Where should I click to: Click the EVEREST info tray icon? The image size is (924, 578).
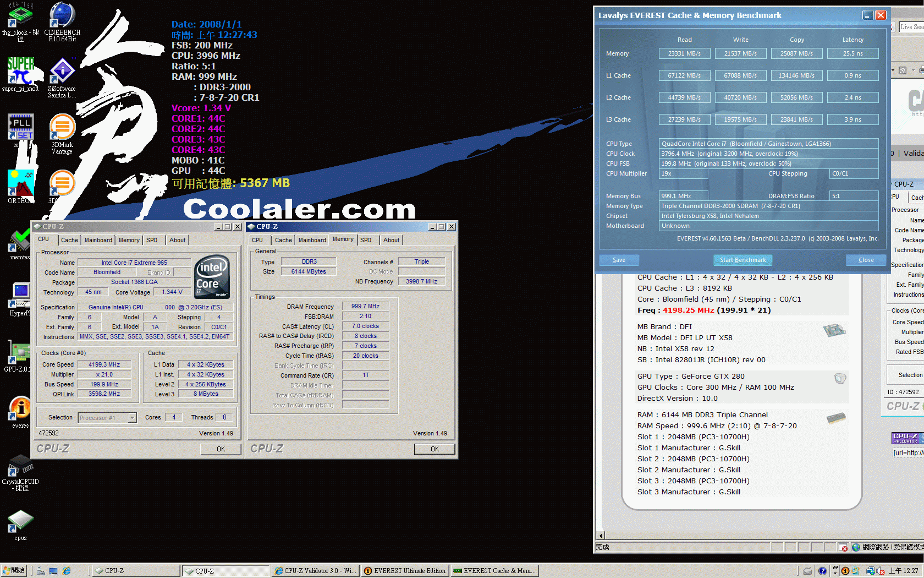[845, 571]
